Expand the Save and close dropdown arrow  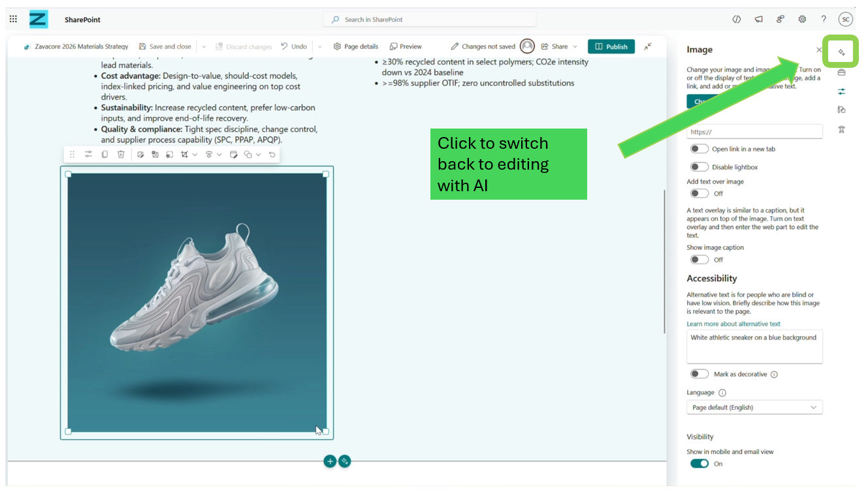[x=204, y=47]
